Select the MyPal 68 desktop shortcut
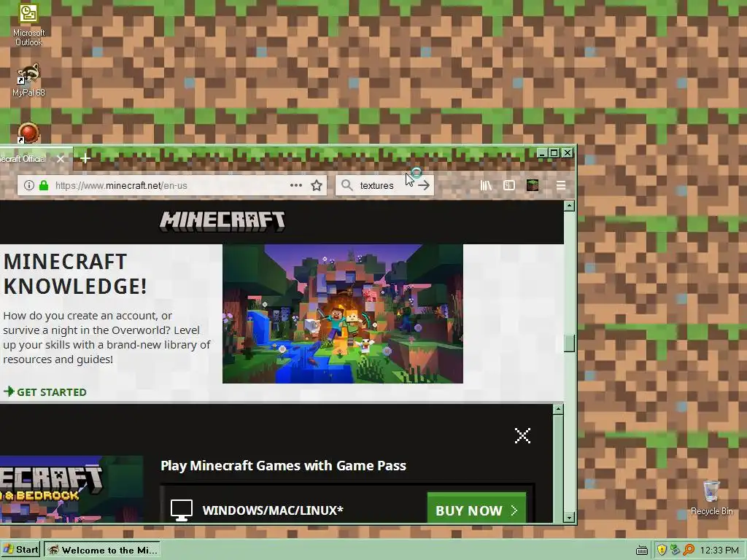 point(28,80)
